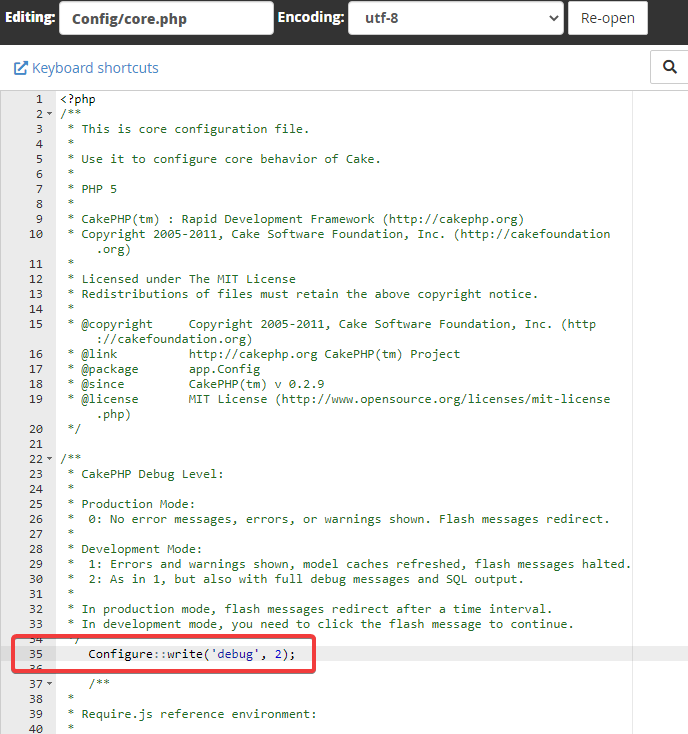The width and height of the screenshot is (688, 734).
Task: Click 'Licensed under The MIT License' line
Action: (189, 279)
